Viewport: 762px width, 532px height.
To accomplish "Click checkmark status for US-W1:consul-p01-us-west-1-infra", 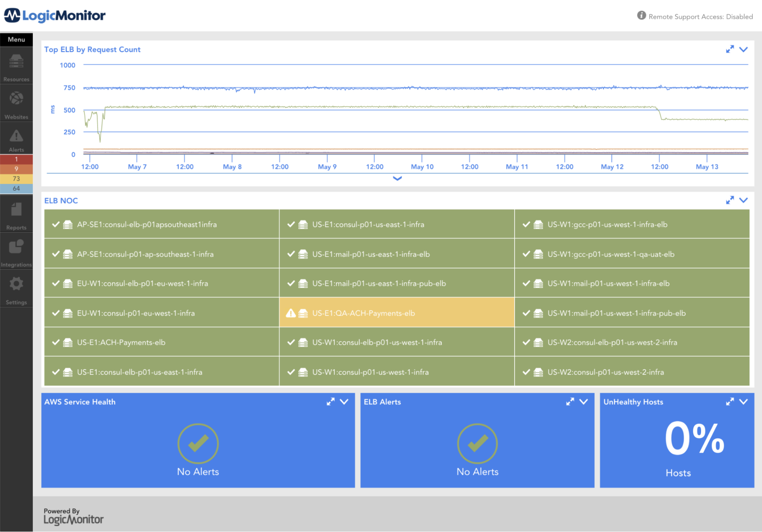I will coord(291,372).
